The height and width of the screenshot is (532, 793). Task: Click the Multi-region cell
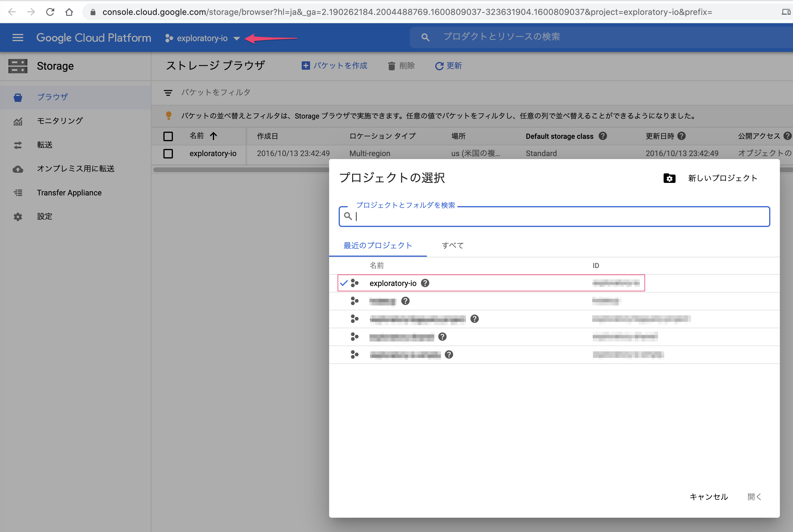(x=370, y=153)
